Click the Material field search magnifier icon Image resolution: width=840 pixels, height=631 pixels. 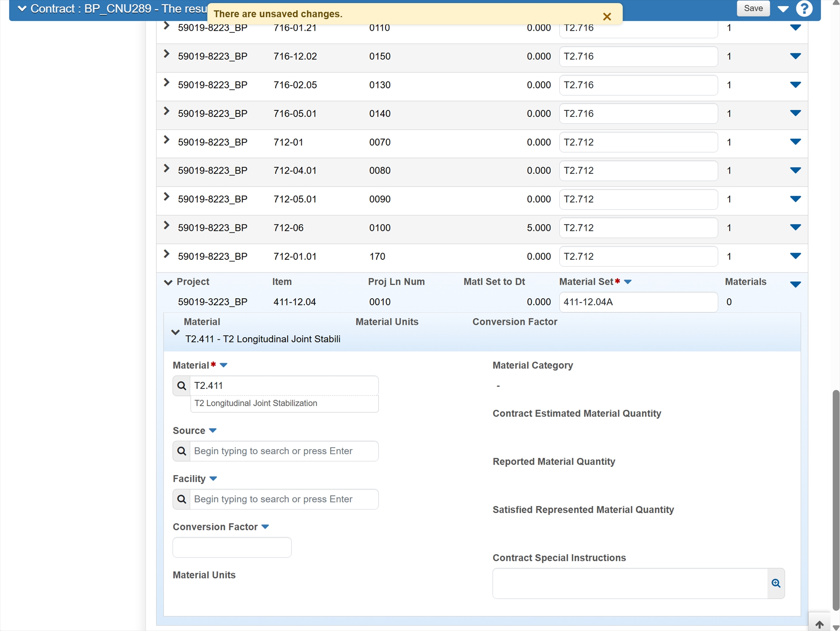[x=182, y=386]
